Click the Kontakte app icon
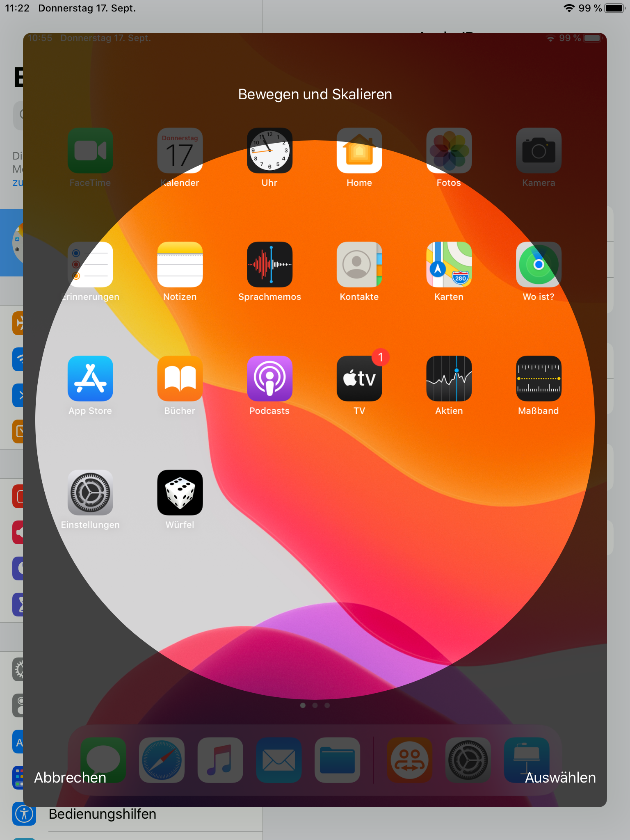Screen dimensions: 630x840 (x=359, y=265)
